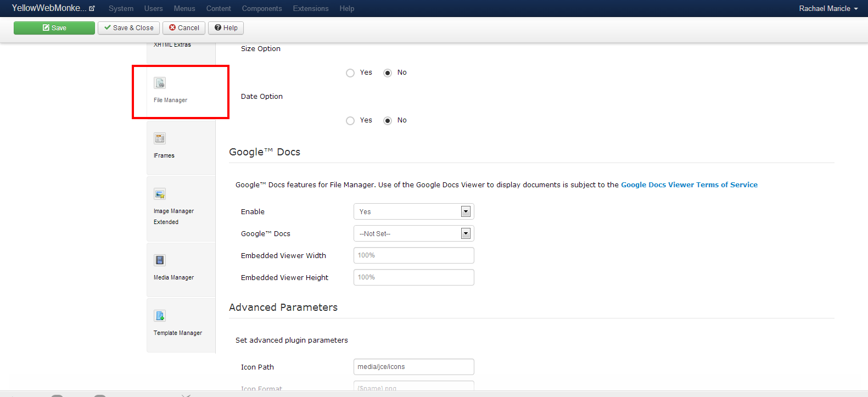
Task: Select the Template Manager label text
Action: (178, 333)
